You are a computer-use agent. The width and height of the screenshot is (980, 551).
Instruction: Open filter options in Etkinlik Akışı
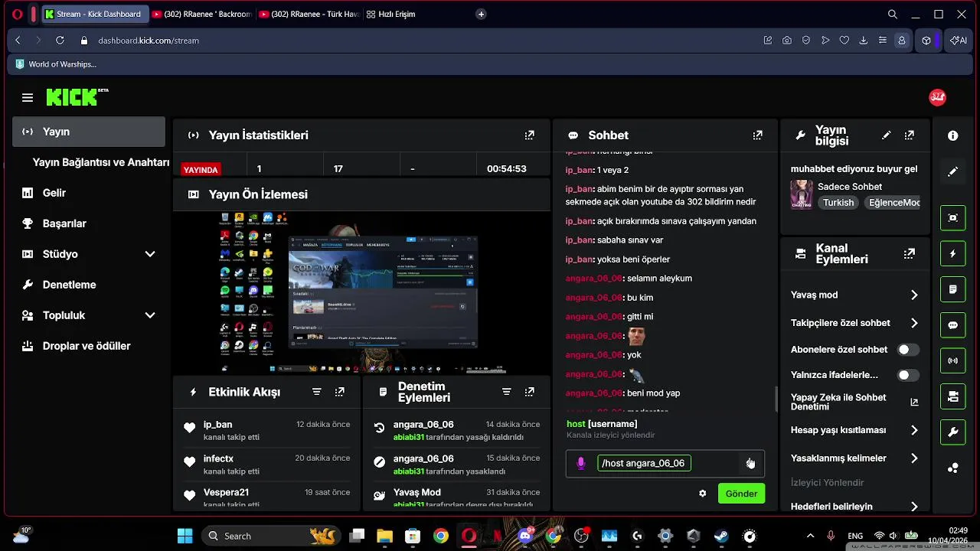(316, 392)
